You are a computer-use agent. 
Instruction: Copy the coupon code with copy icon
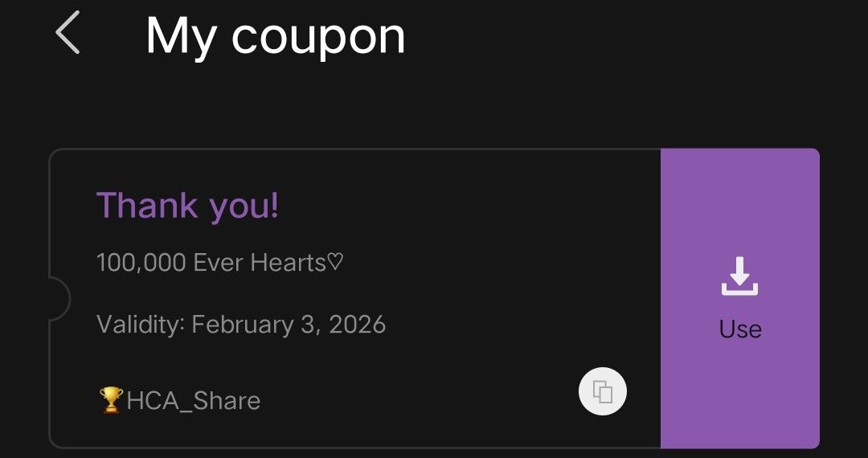click(603, 392)
